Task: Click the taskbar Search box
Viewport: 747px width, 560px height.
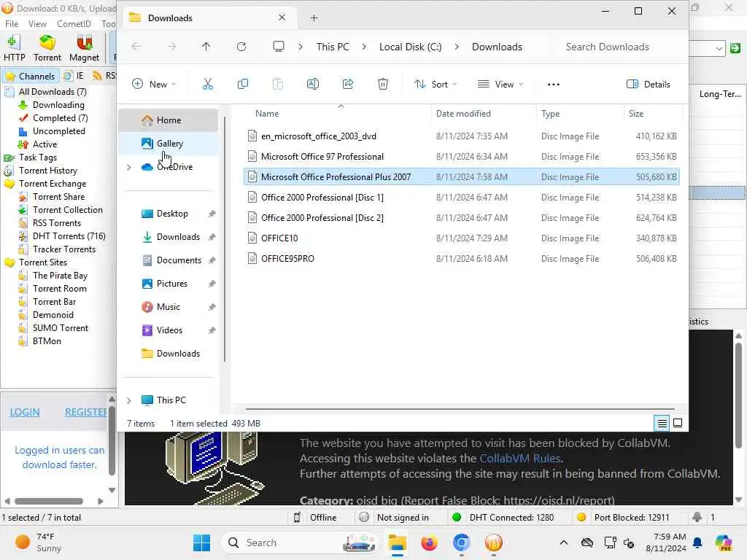Action: pyautogui.click(x=300, y=542)
